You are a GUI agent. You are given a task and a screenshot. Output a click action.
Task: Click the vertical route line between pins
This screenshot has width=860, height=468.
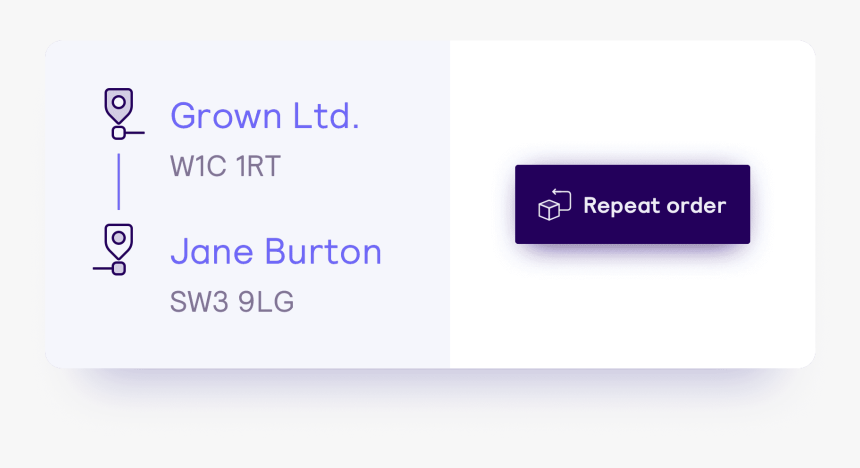[118, 182]
